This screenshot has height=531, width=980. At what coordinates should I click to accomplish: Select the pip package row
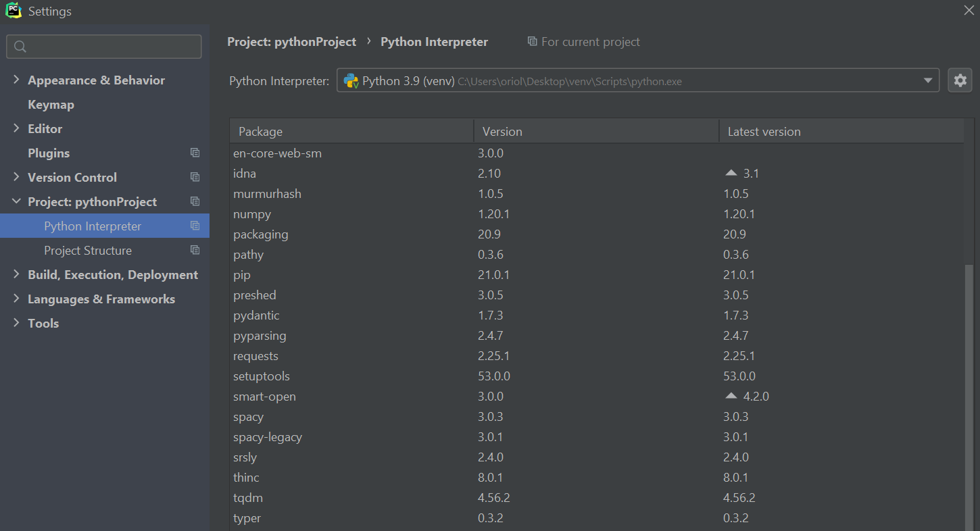597,275
